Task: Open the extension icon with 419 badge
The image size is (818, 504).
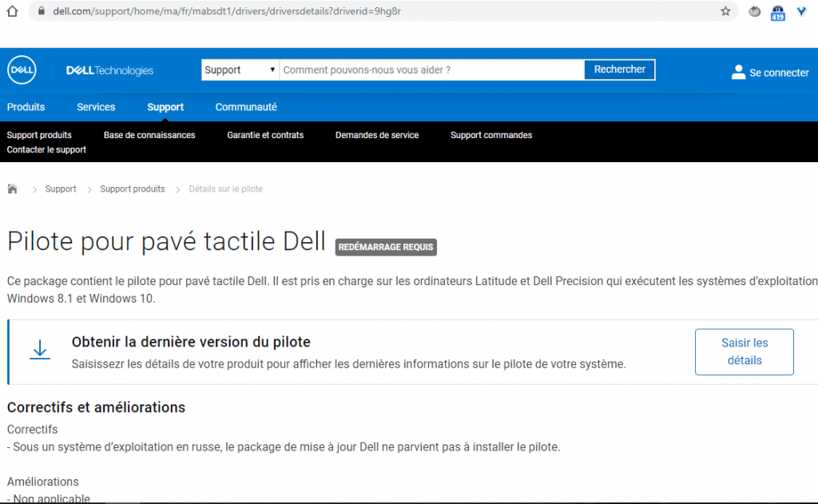Action: click(777, 12)
